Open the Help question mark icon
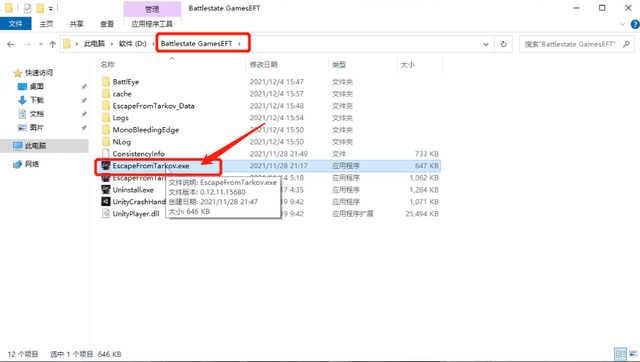Screen dimensions: 640x362 635,24
